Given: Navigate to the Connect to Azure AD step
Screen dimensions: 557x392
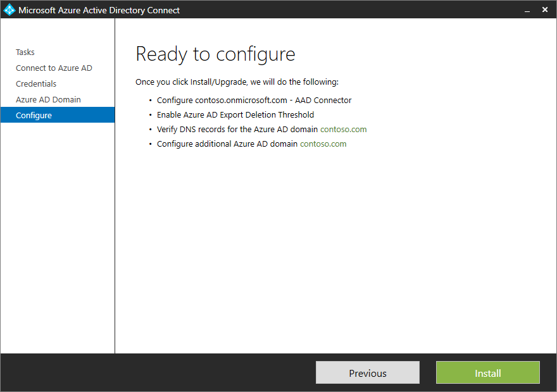Looking at the screenshot, I should click(x=54, y=68).
